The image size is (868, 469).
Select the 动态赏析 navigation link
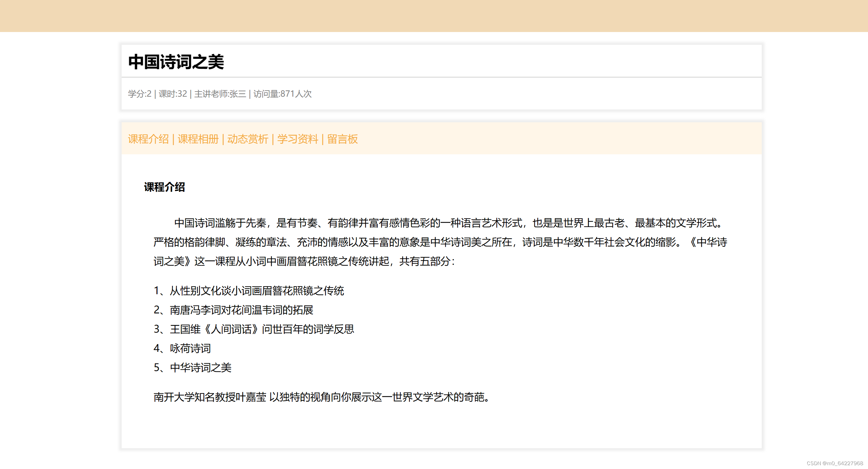coord(248,139)
